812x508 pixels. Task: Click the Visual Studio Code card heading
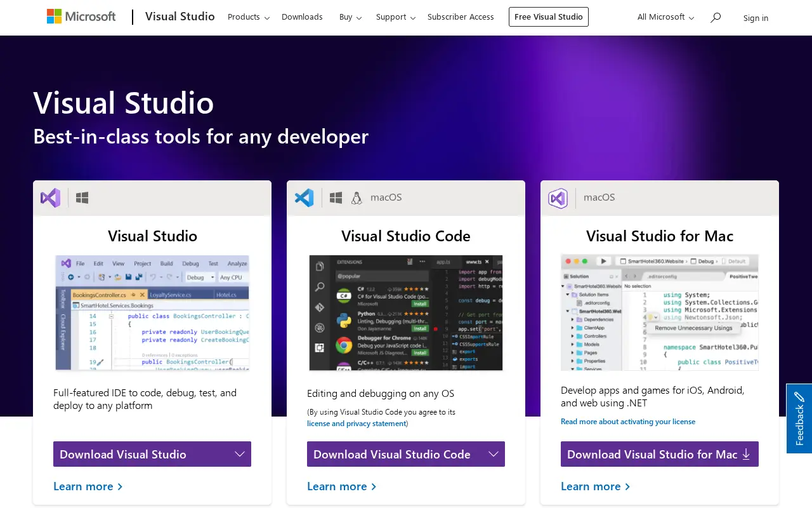click(406, 236)
